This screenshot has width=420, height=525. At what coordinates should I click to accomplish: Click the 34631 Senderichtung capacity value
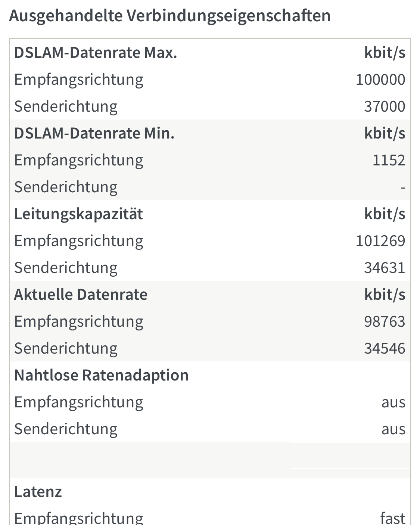tap(385, 268)
